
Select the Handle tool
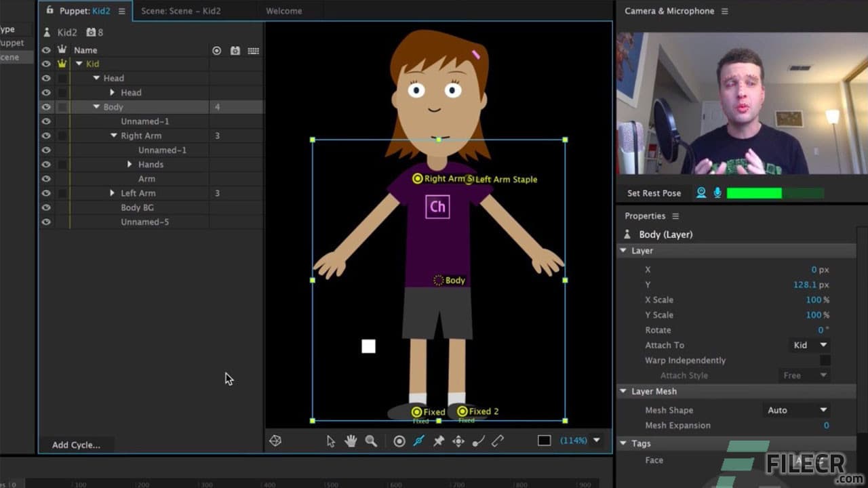[x=399, y=441]
